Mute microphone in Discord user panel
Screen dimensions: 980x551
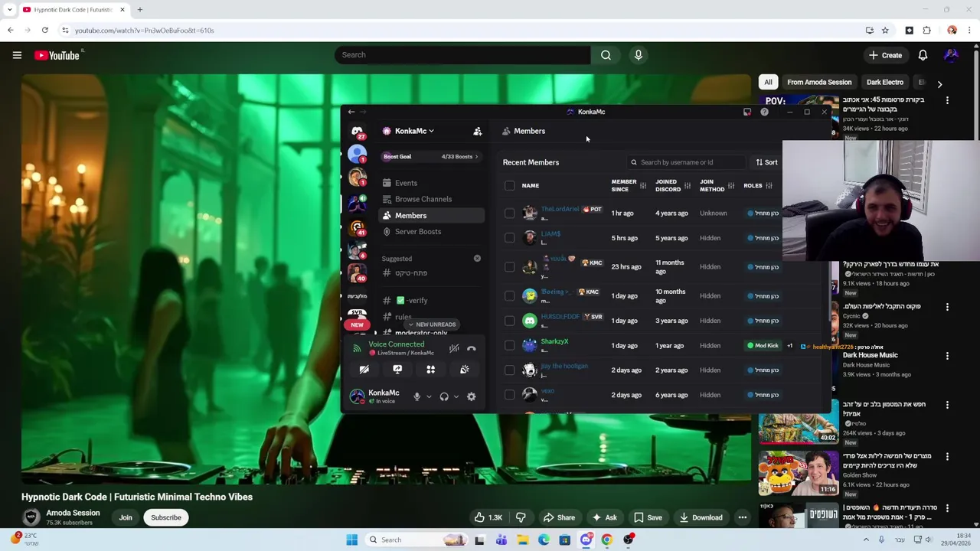point(416,396)
